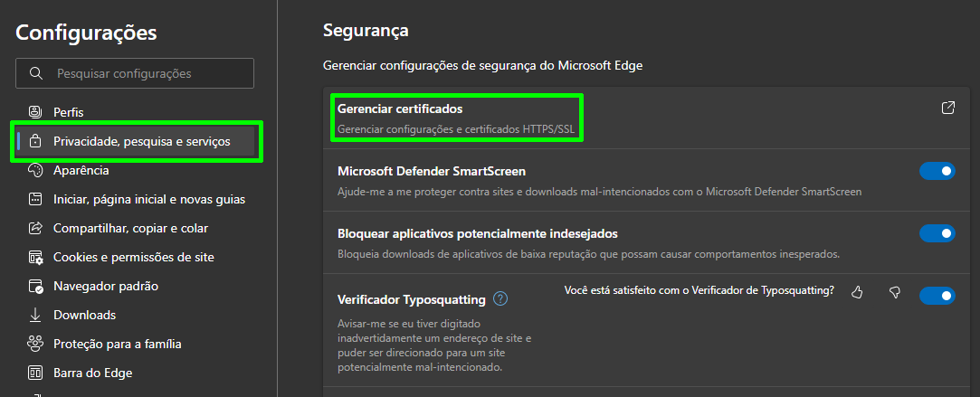Click the Downloads arrow icon
The image size is (980, 397).
pyautogui.click(x=35, y=316)
